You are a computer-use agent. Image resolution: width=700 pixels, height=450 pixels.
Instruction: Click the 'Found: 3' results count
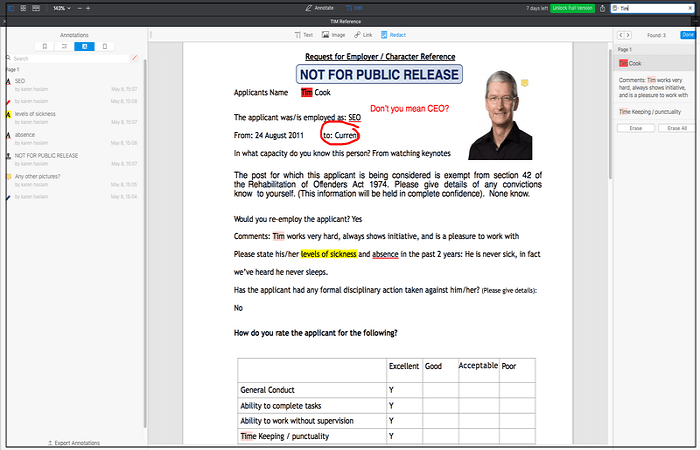coord(656,35)
